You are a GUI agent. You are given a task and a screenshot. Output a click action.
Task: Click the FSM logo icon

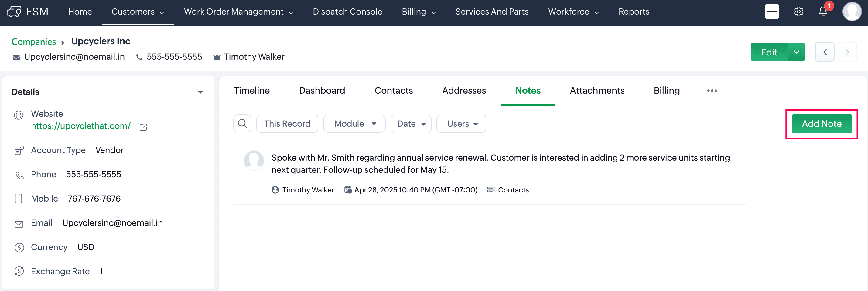(x=14, y=12)
